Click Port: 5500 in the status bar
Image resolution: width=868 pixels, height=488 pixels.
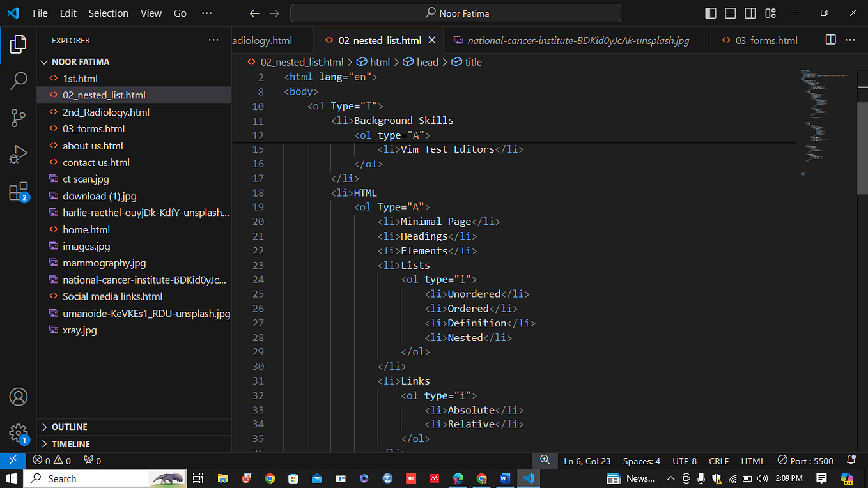(805, 461)
